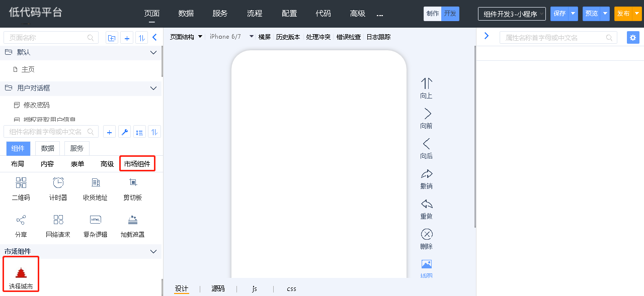Switch mode toggle to 开发
This screenshot has height=296, width=644.
[450, 14]
